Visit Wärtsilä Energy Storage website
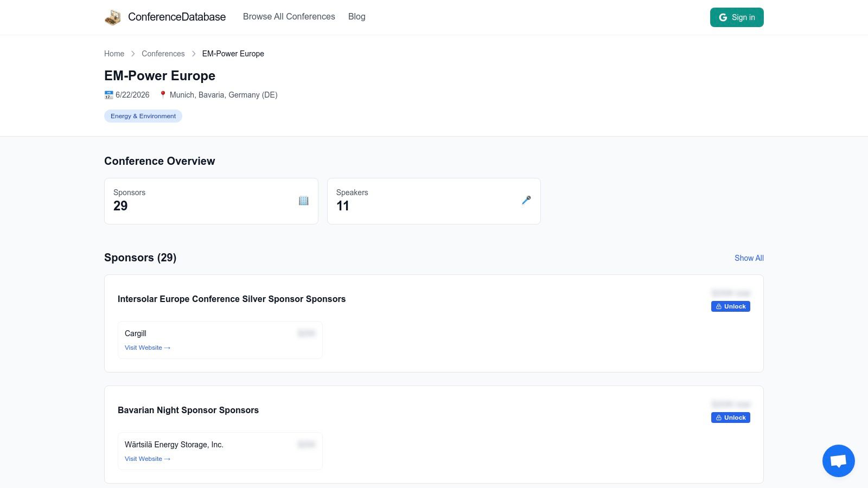The image size is (868, 488). tap(147, 459)
